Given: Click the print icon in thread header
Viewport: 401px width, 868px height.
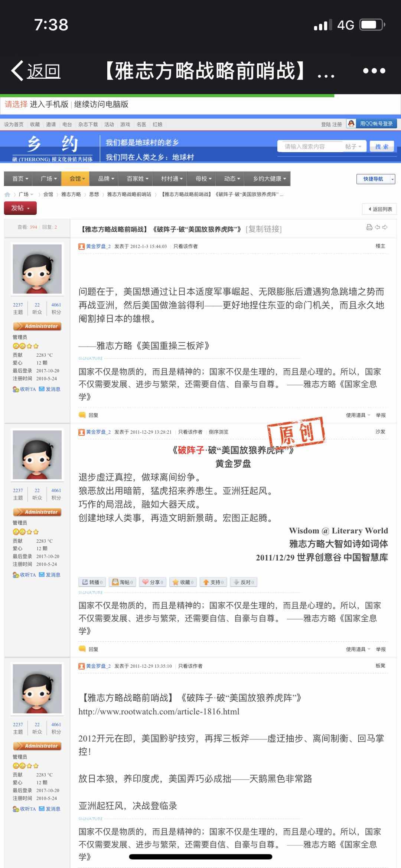Looking at the screenshot, I should coord(369,227).
